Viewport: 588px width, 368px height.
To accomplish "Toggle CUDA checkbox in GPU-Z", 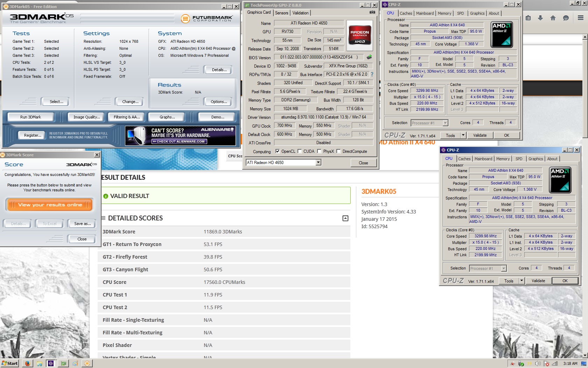I will [x=300, y=151].
